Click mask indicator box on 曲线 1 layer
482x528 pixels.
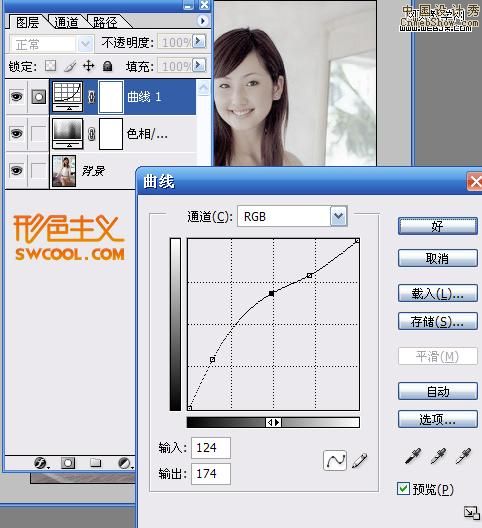coord(39,97)
